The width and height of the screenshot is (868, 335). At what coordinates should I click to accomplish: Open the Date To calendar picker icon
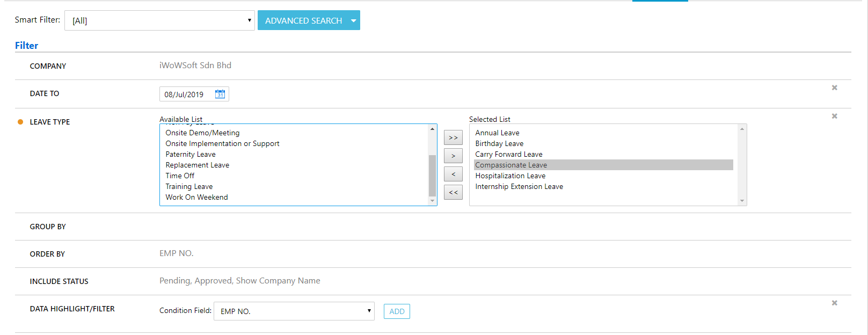point(220,94)
